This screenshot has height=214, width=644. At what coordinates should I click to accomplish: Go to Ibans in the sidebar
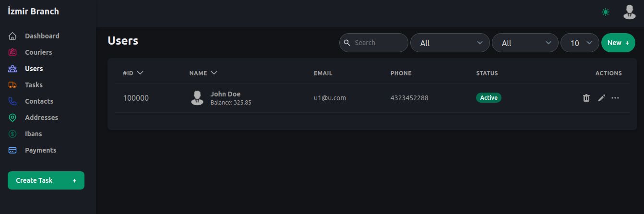(33, 134)
